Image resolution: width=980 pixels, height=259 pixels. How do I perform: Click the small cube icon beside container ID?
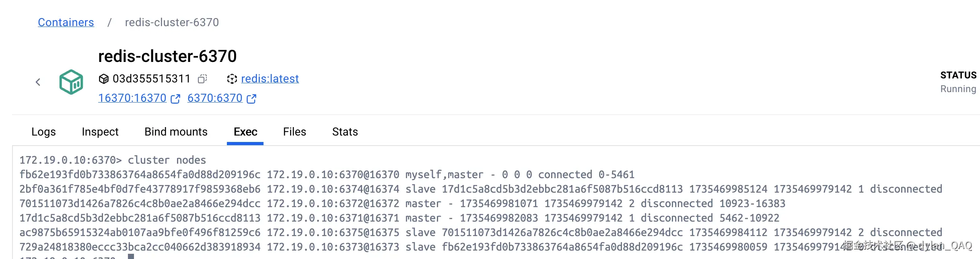click(103, 79)
